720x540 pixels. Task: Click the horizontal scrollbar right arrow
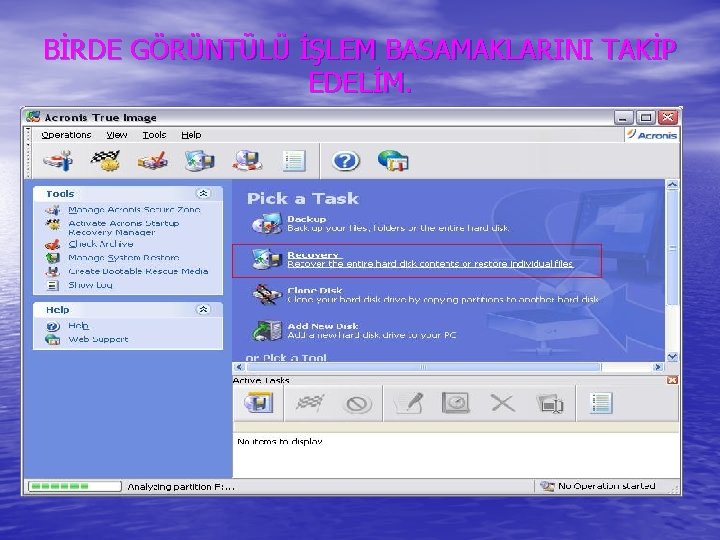click(x=658, y=367)
